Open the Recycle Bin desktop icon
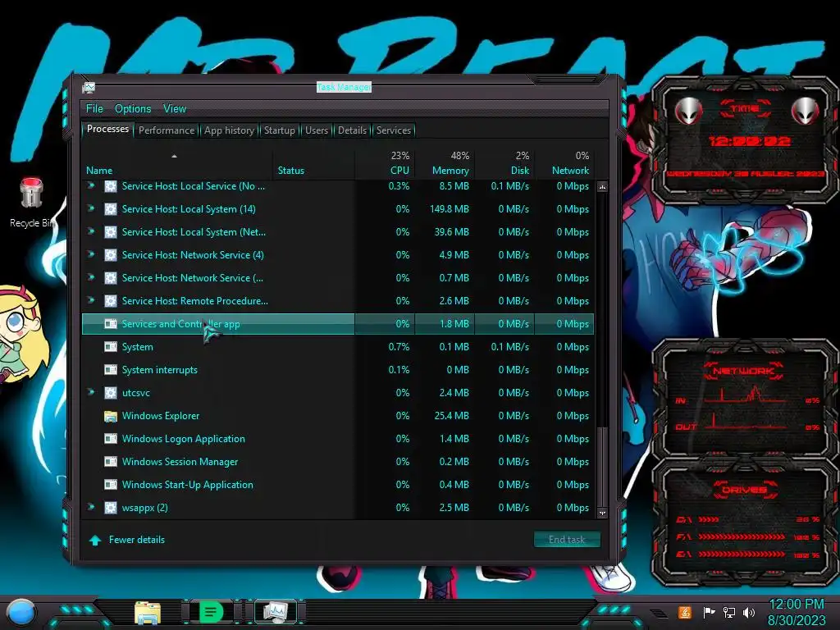This screenshot has height=630, width=840. (x=31, y=202)
